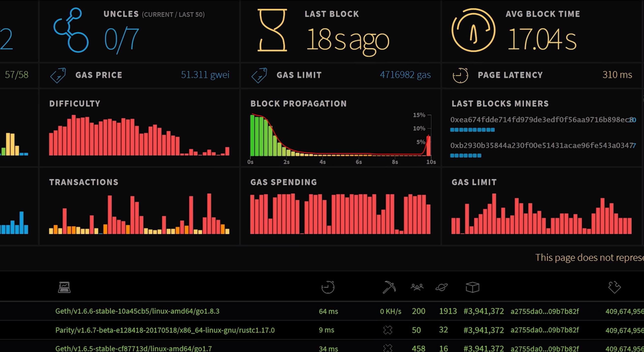Viewport: 644px width, 352px height.
Task: Click the Gas Spending bar chart
Action: tap(340, 214)
